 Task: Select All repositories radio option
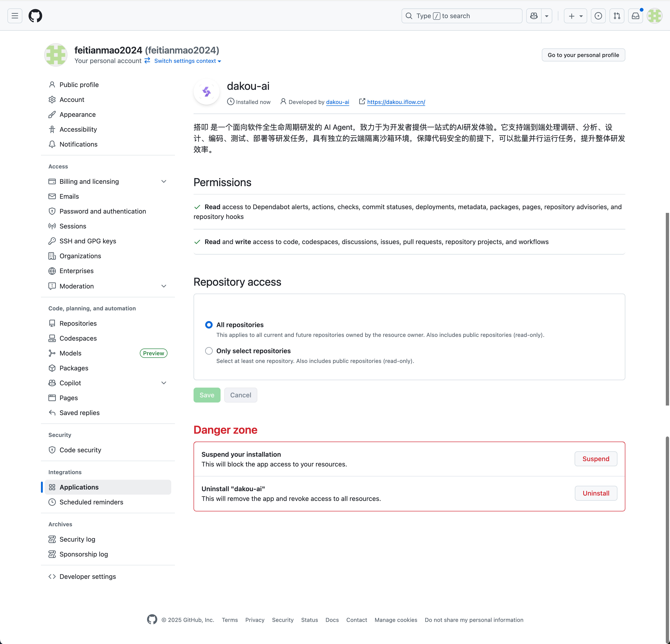click(x=209, y=325)
